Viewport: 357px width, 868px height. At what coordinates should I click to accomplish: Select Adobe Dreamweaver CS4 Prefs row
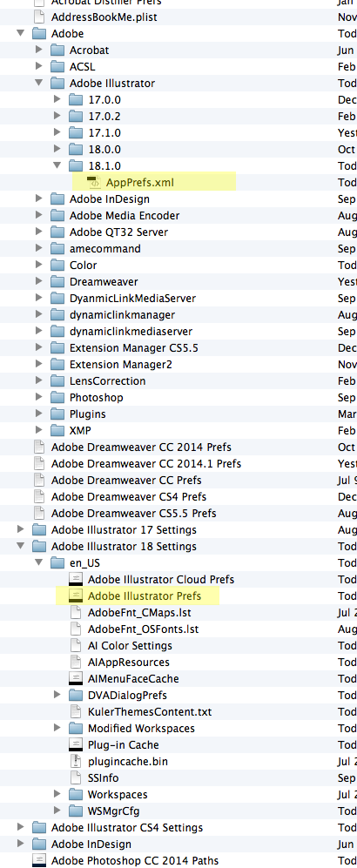[178, 496]
